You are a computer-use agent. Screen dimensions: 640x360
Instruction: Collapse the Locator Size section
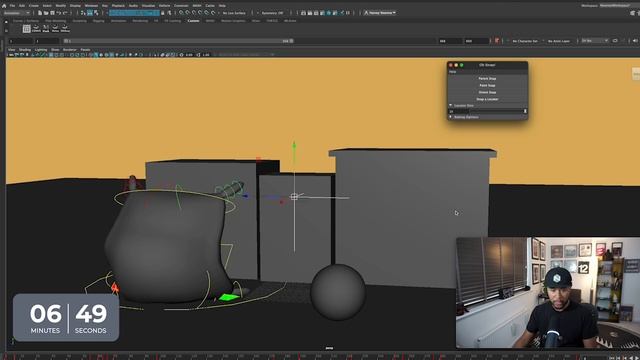pos(451,105)
